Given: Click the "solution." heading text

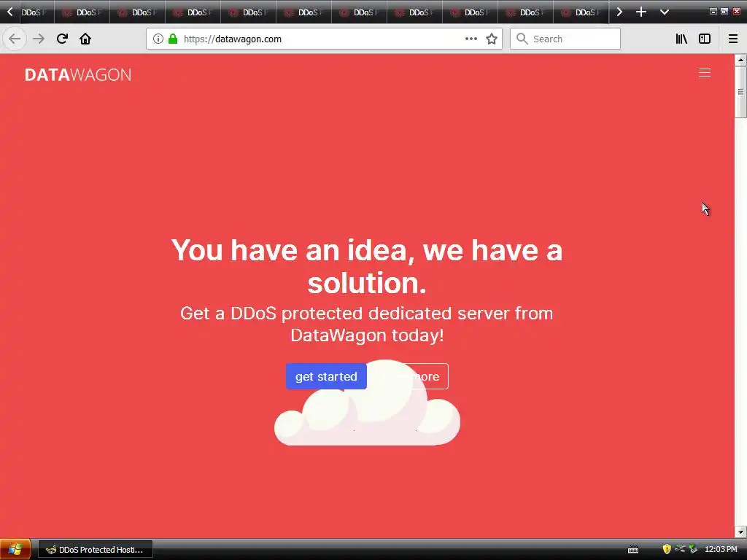Looking at the screenshot, I should coord(367,283).
